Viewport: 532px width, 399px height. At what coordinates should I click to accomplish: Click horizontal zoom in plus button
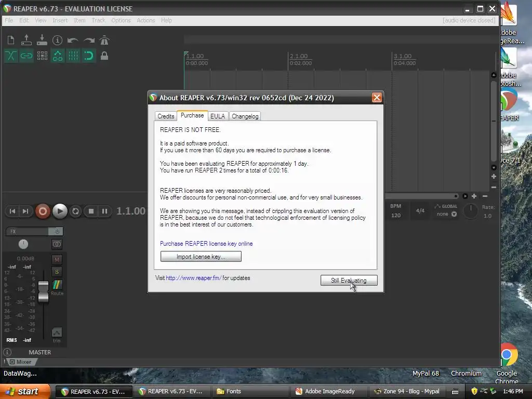click(474, 196)
